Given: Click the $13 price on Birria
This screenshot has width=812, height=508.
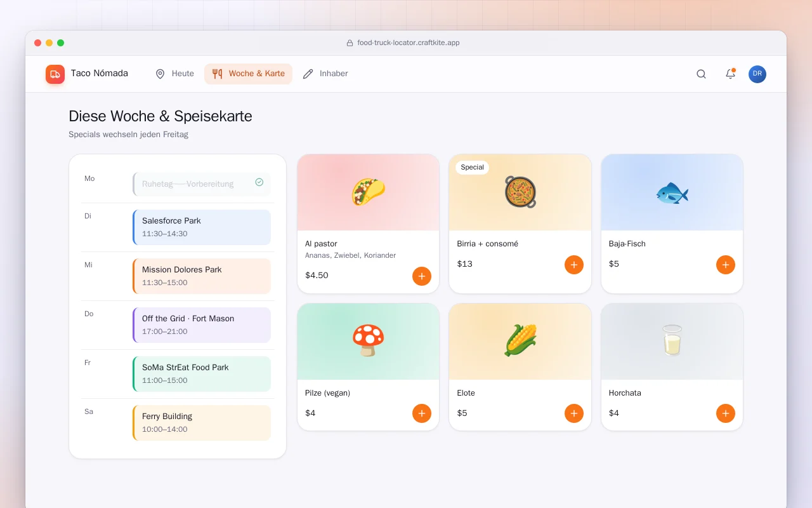Looking at the screenshot, I should (464, 264).
